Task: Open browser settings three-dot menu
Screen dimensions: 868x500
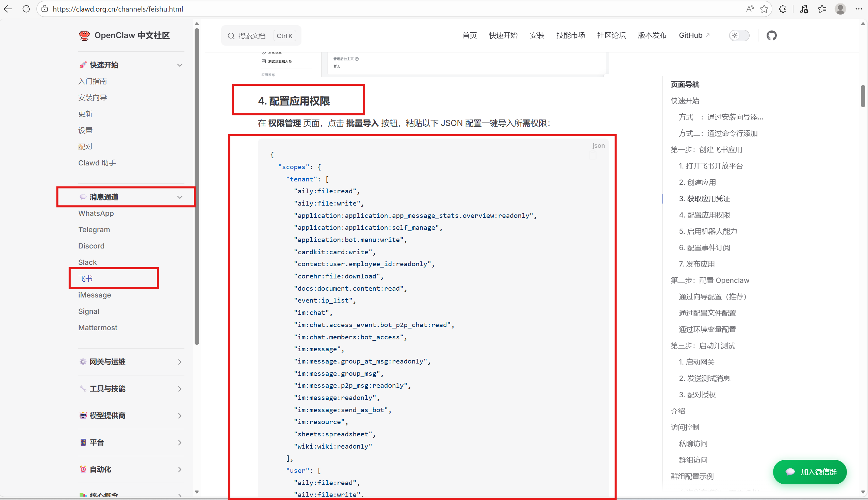Action: [x=858, y=9]
